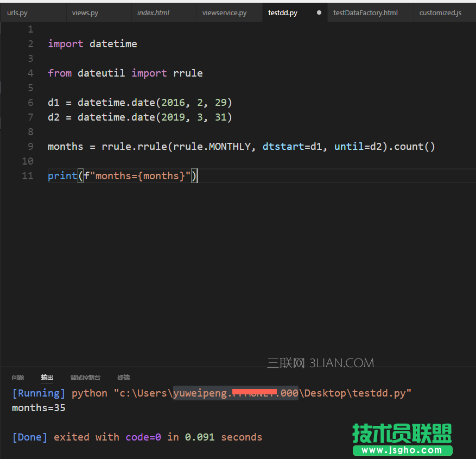Click the unsaved-changes dot on testdd.py tab

[319, 12]
